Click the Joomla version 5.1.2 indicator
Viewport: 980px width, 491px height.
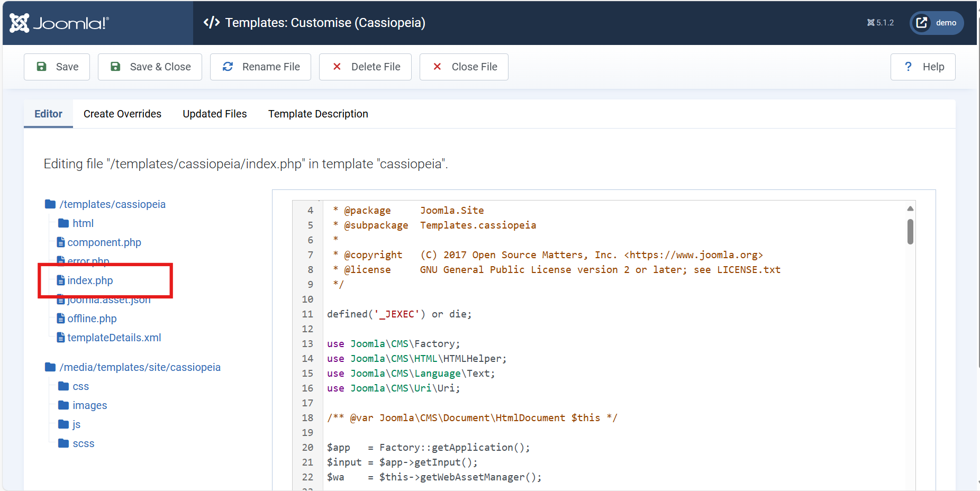pyautogui.click(x=881, y=23)
